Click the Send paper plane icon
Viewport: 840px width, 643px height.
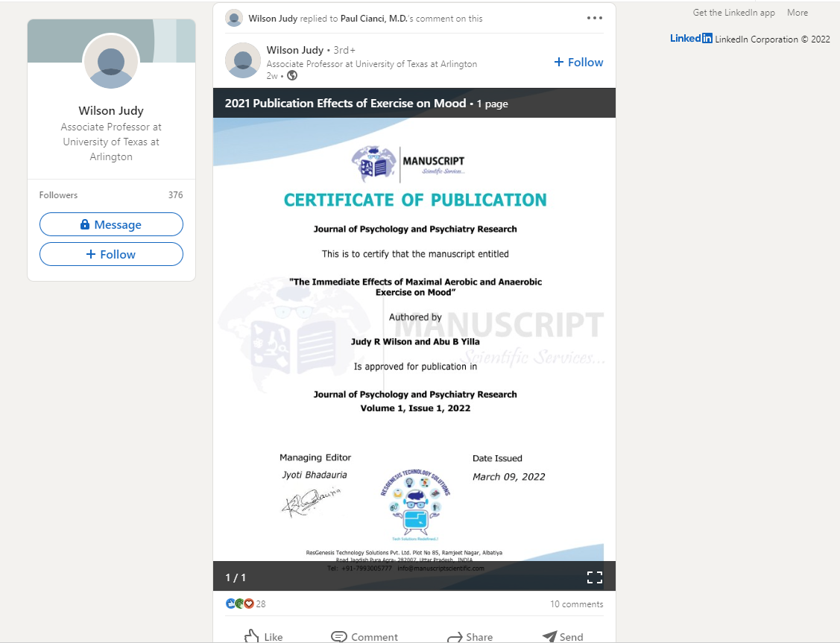pos(549,636)
